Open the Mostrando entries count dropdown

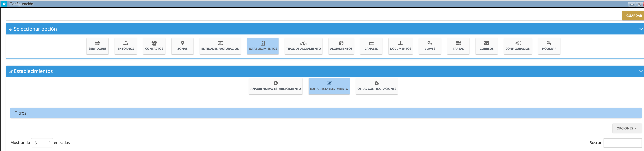(42, 143)
